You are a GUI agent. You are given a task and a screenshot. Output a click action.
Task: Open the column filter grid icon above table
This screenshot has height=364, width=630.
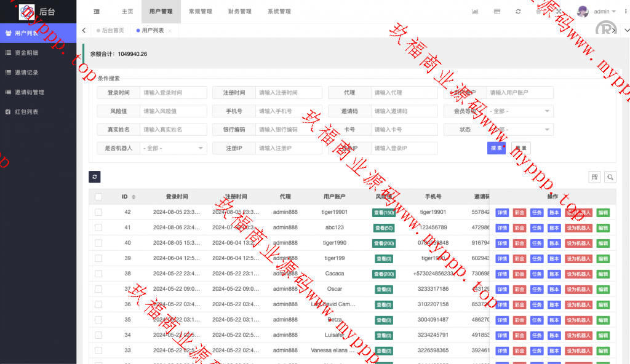point(594,177)
